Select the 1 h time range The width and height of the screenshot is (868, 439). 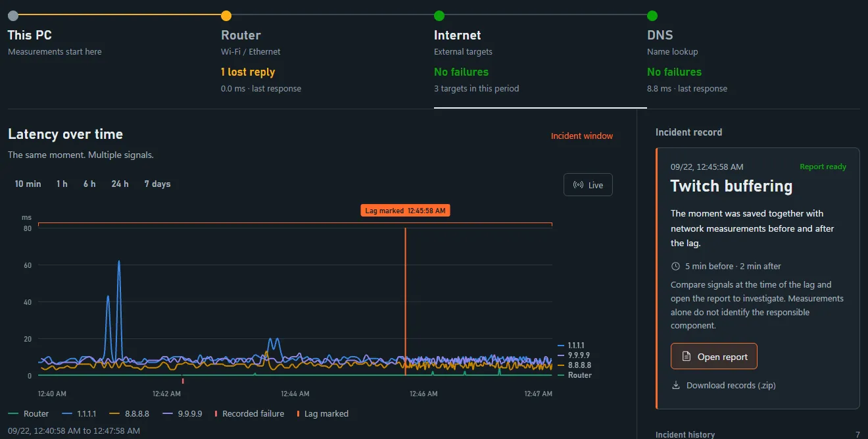[x=62, y=184]
